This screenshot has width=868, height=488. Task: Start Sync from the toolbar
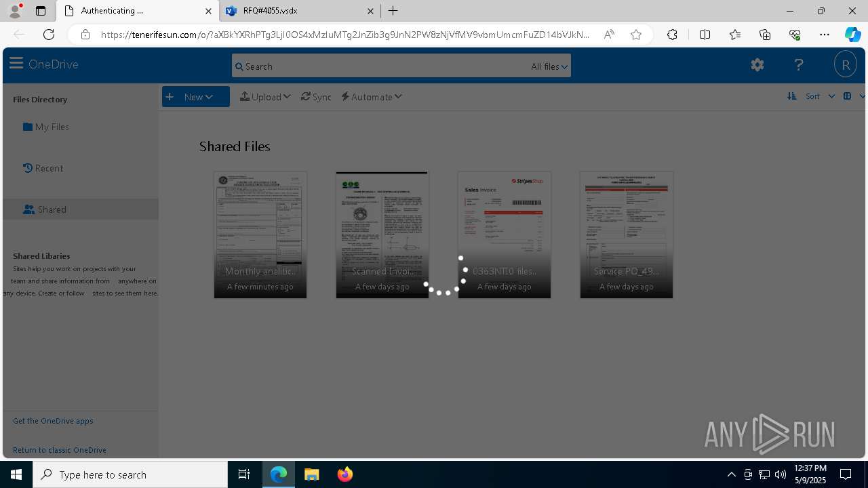pos(316,97)
